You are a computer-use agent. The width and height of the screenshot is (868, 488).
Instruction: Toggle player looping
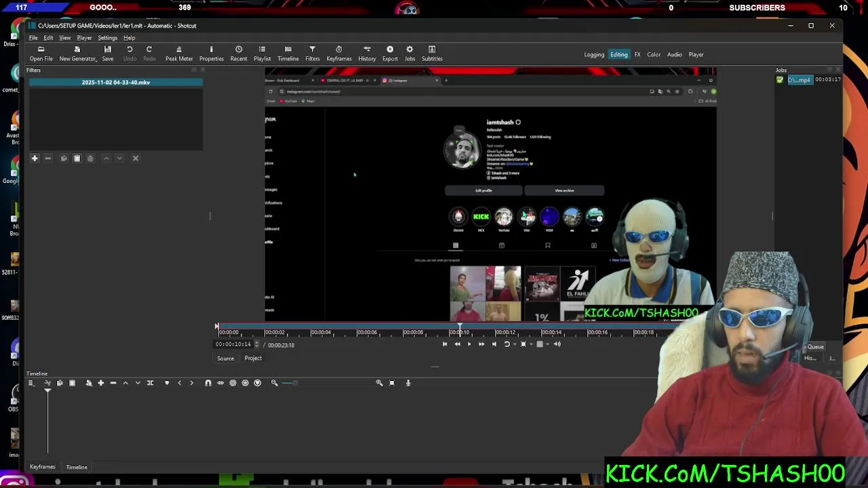[x=506, y=344]
